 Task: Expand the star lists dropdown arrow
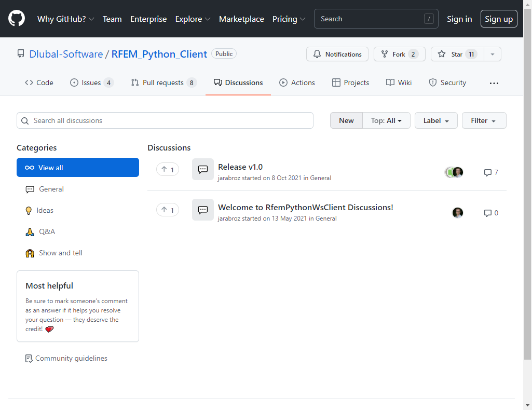[x=493, y=54]
